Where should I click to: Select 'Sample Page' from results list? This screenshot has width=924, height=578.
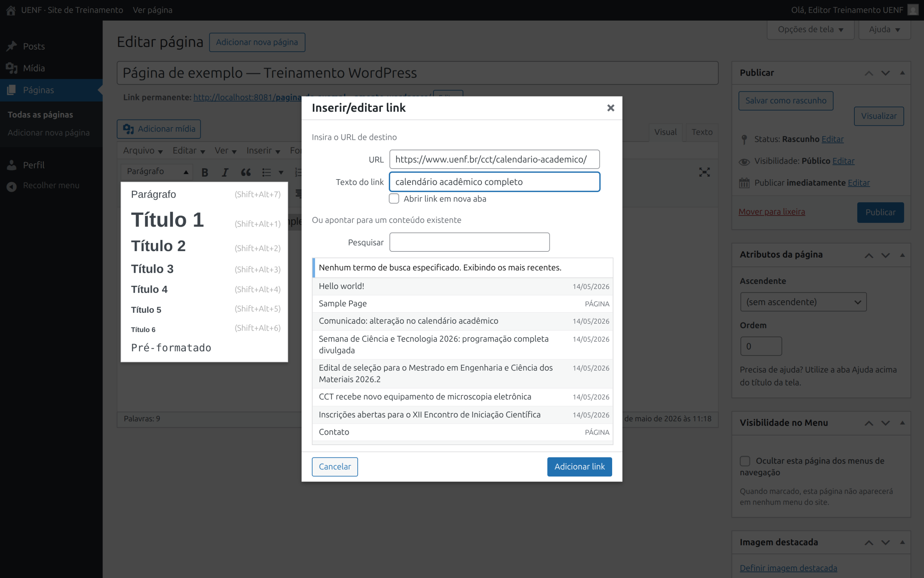pos(462,304)
